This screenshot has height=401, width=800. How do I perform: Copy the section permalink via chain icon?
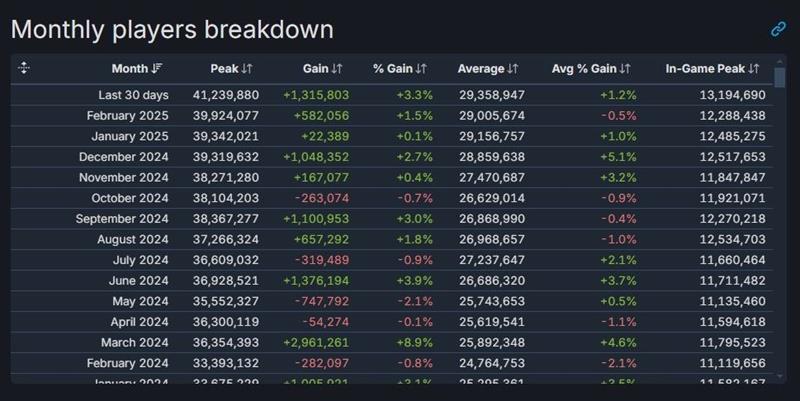click(778, 29)
